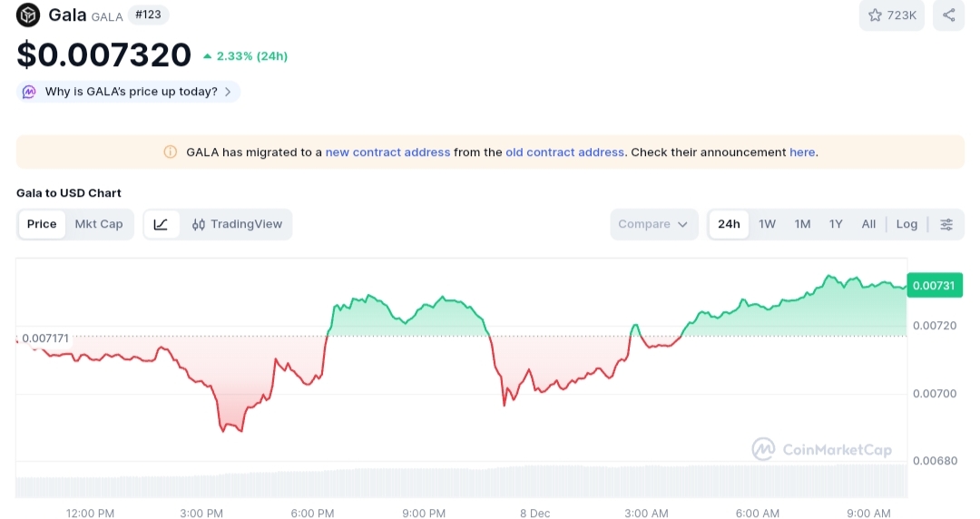980x519 pixels.
Task: Click the info icon in migration notice
Action: [x=170, y=152]
